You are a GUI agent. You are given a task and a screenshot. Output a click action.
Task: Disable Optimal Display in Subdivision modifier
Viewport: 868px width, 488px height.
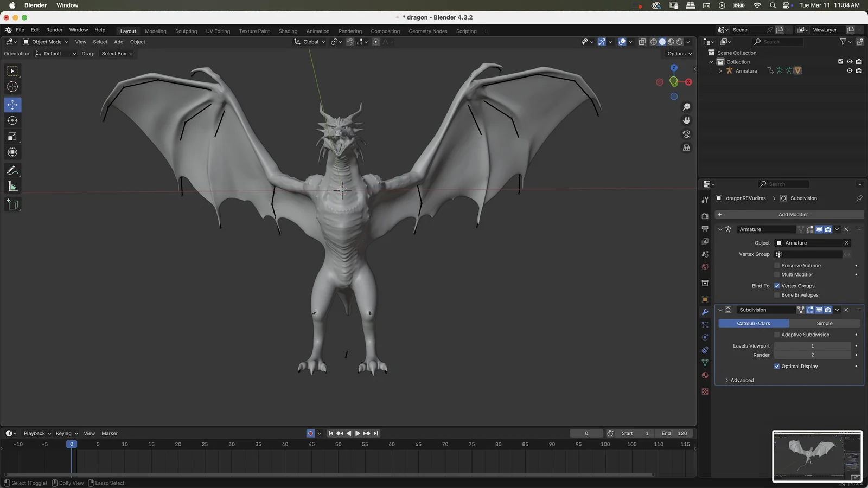pos(777,366)
